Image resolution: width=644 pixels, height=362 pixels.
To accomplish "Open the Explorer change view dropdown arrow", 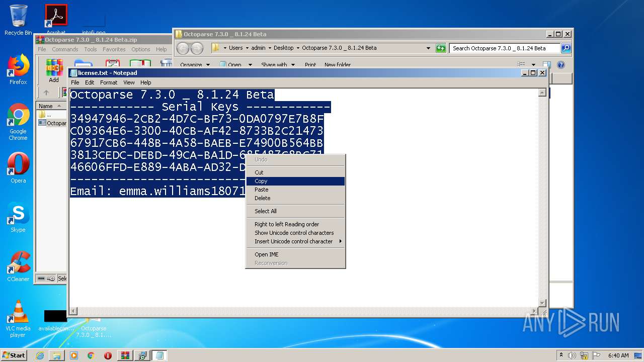I will tap(533, 65).
